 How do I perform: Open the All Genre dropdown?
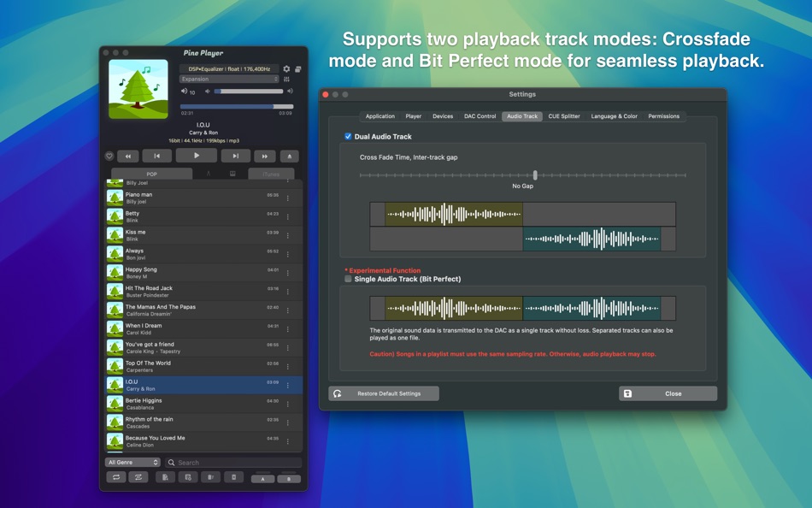[x=132, y=463]
